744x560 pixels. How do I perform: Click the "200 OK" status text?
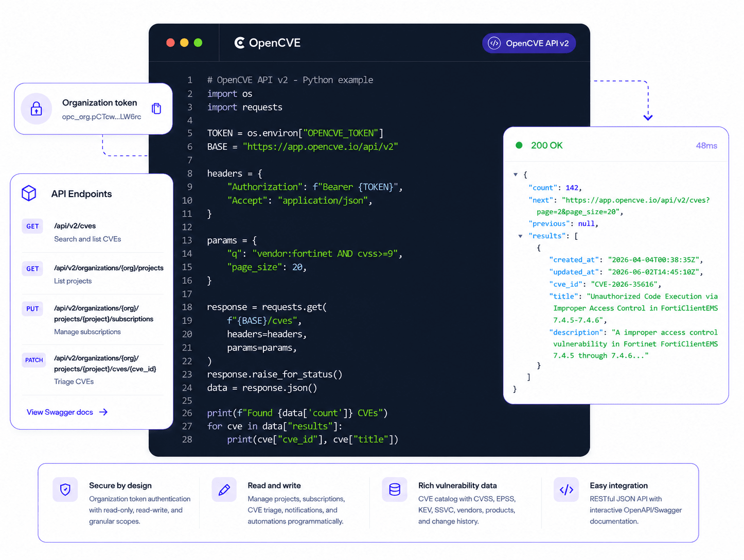coord(547,145)
